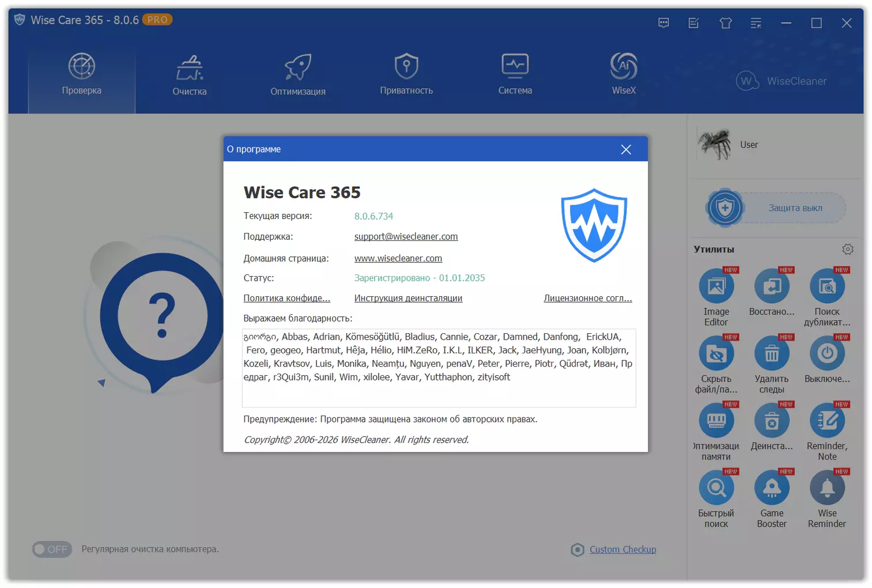Close the Wise Care 365 window
Viewport: 872px width, 588px height.
tap(847, 23)
